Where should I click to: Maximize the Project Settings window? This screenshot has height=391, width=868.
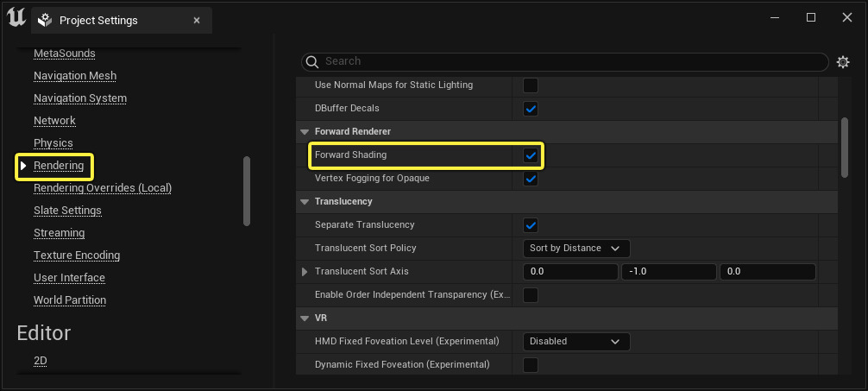pyautogui.click(x=811, y=17)
